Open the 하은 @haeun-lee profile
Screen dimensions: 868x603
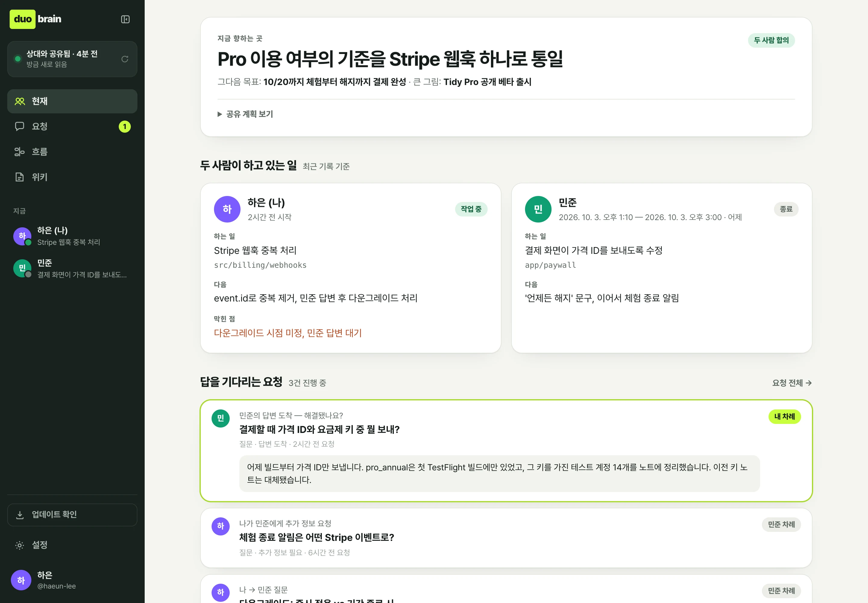point(72,580)
